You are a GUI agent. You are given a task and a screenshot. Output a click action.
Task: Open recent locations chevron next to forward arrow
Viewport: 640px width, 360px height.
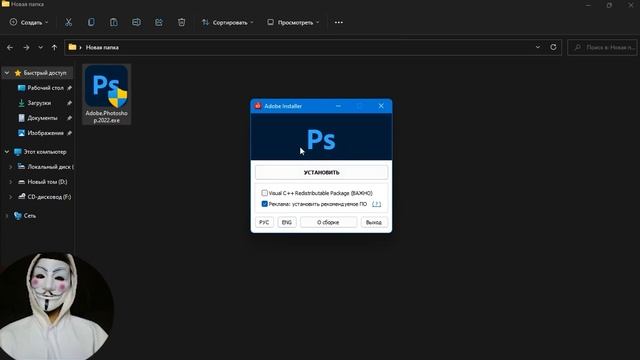[x=40, y=48]
